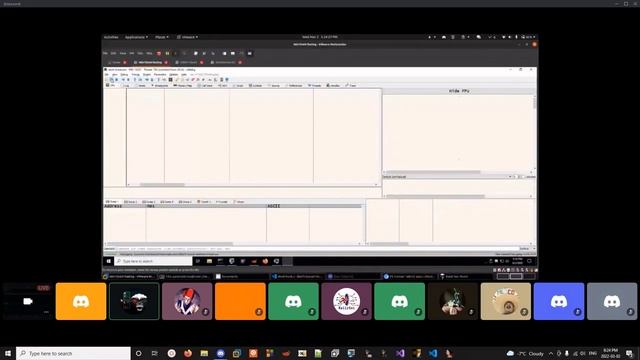Select the gray Discord participant tile
The width and height of the screenshot is (640, 360).
(x=612, y=301)
